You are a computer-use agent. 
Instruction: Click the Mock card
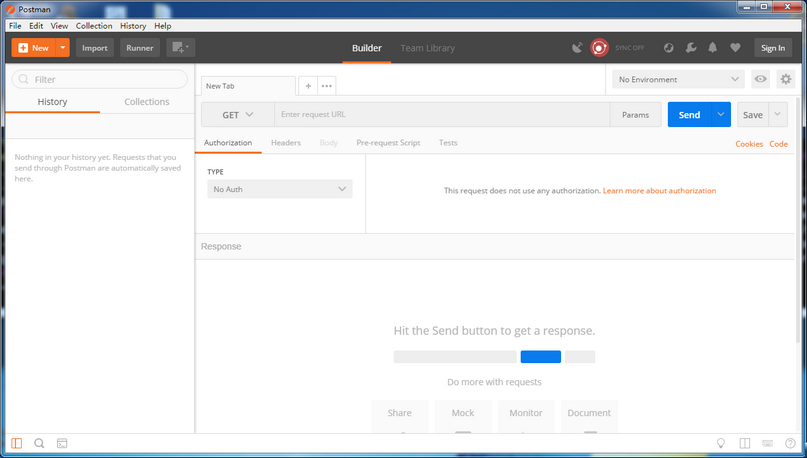(463, 416)
